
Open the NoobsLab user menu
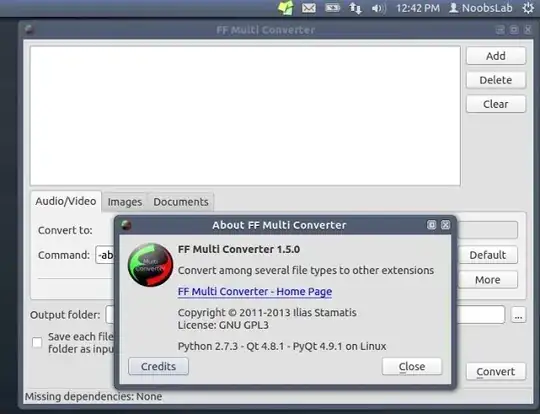pyautogui.click(x=481, y=8)
